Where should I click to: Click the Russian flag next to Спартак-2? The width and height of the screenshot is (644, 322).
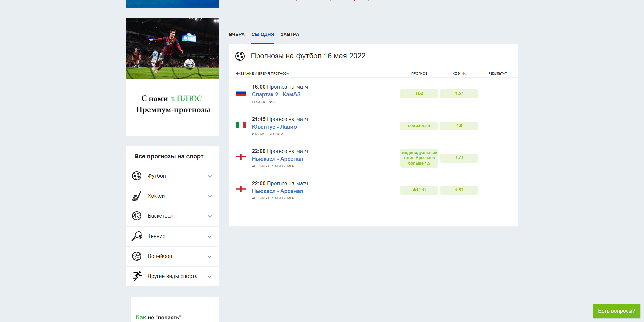point(240,94)
